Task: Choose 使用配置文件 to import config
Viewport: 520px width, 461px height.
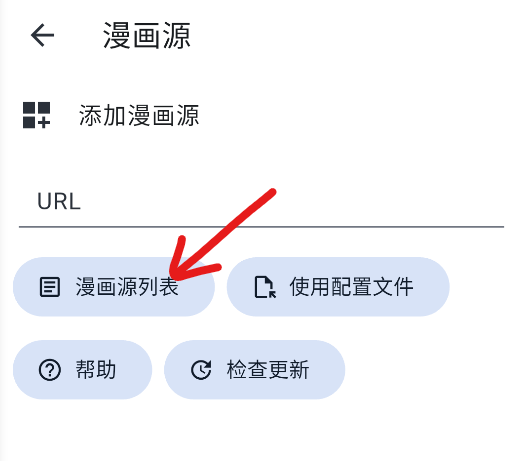Action: click(x=338, y=287)
